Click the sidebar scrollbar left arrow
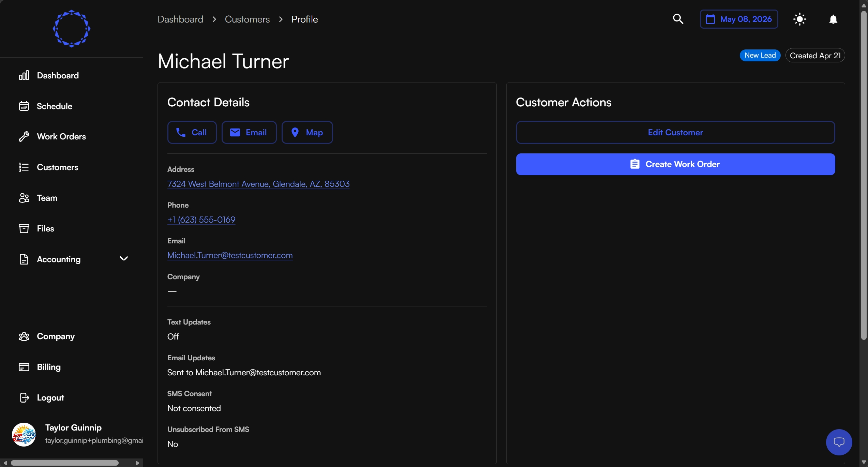 pos(5,463)
